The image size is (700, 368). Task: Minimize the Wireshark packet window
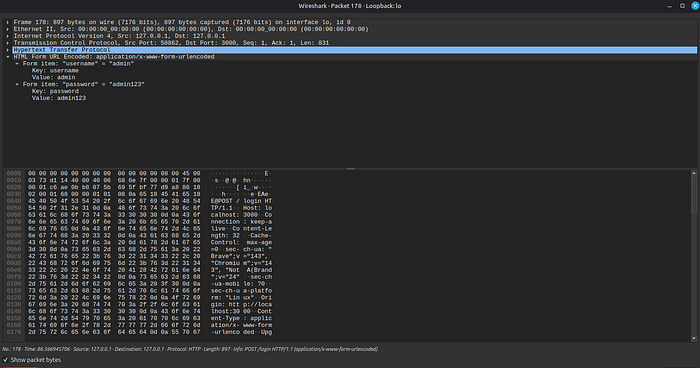670,6
